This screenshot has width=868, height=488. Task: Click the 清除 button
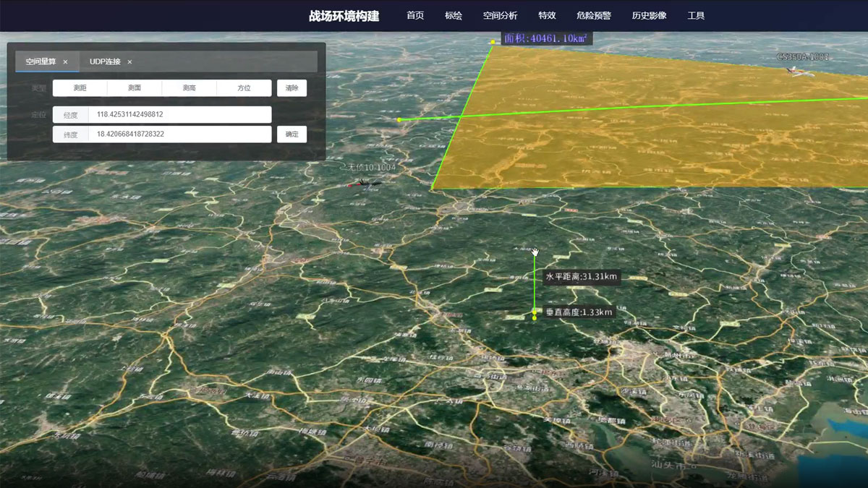coord(292,88)
